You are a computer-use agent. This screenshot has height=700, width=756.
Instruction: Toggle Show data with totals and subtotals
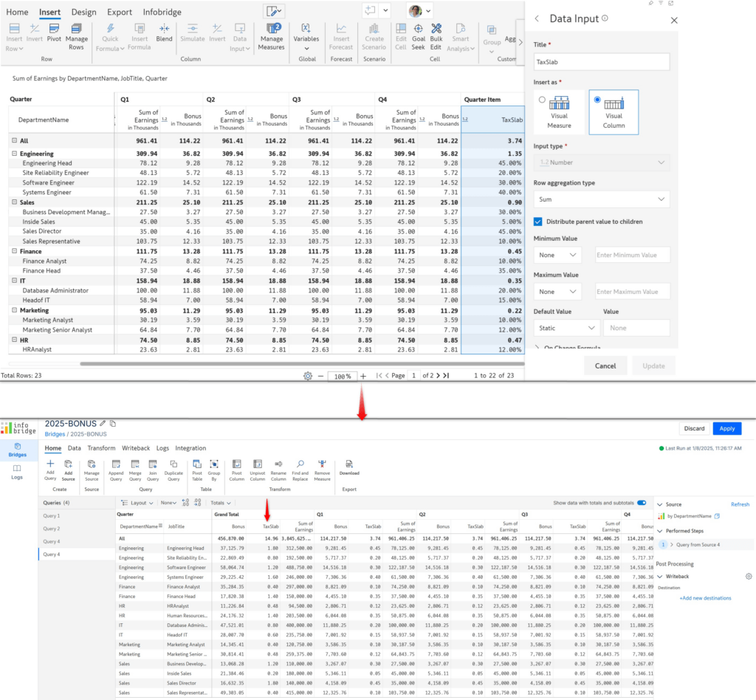coord(641,501)
